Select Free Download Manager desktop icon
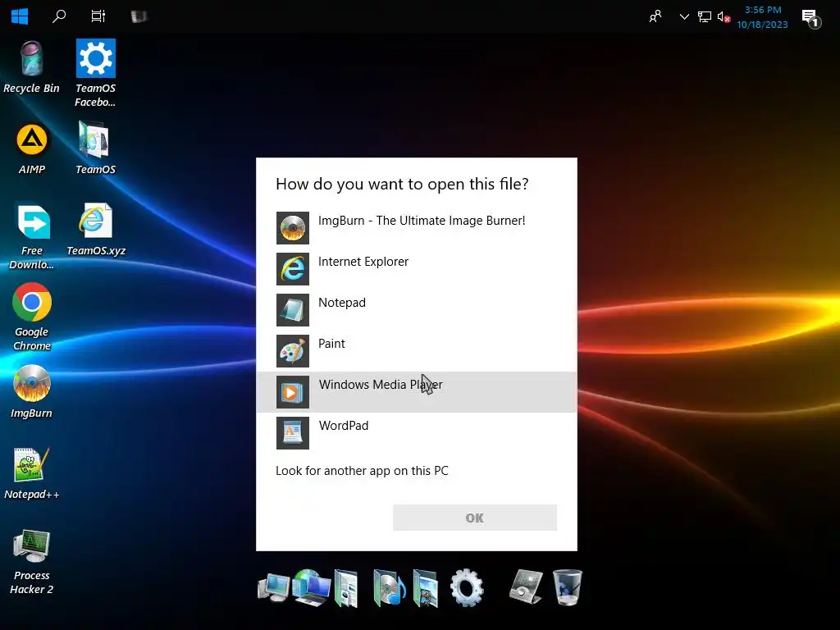Viewport: 840px width, 630px height. click(x=32, y=235)
